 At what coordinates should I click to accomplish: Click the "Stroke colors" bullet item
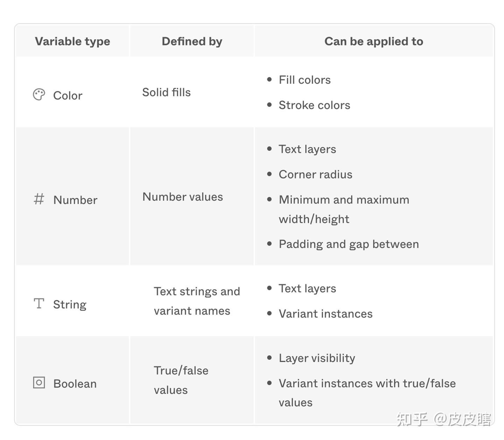(314, 105)
